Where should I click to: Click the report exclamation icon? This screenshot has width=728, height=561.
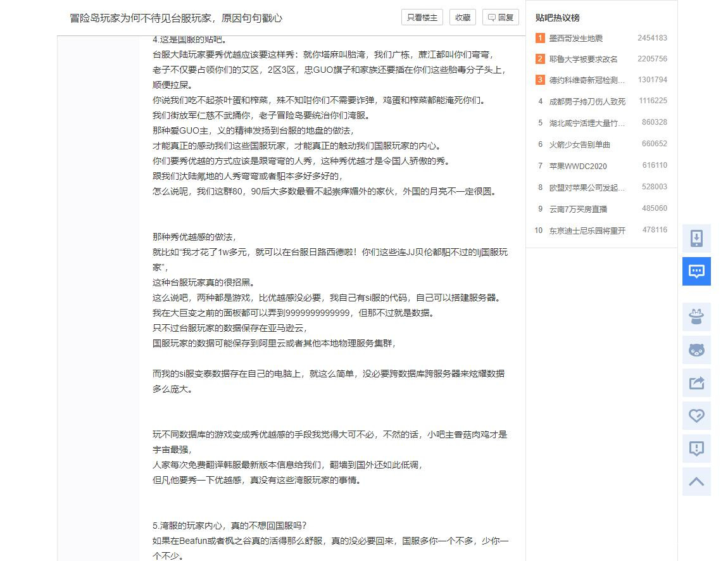tap(696, 449)
